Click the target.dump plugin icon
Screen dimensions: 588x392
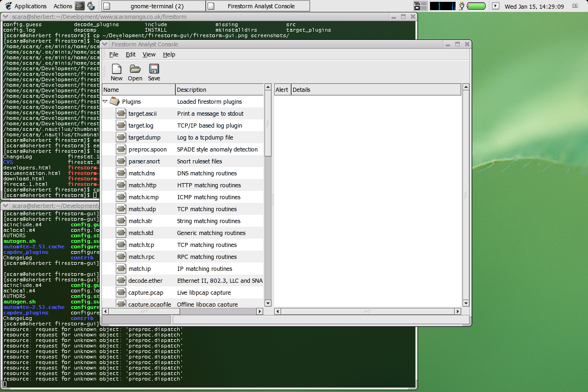coord(121,137)
